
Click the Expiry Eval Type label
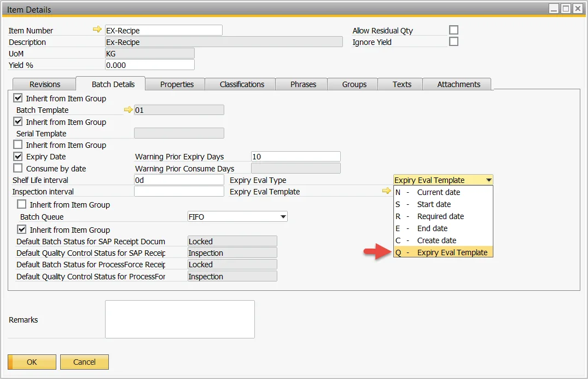pyautogui.click(x=258, y=180)
